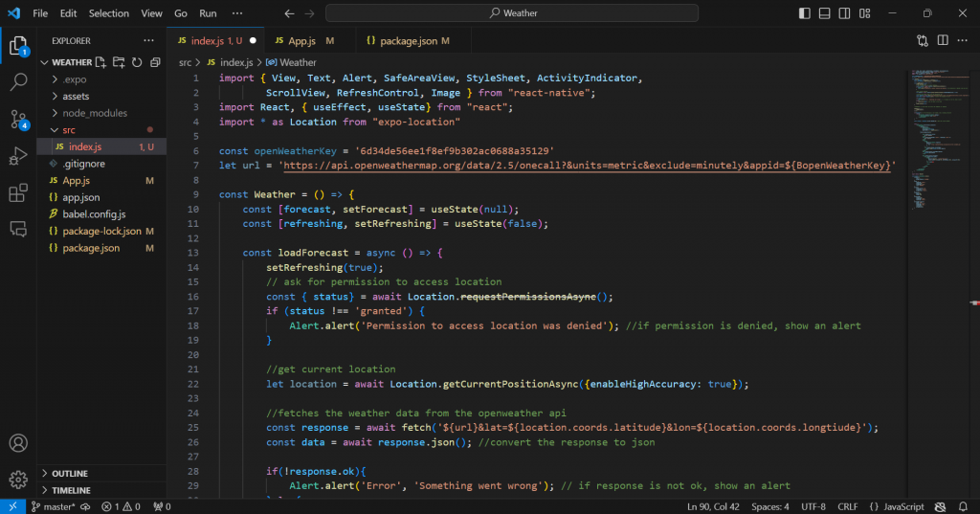Open the Manage gear icon
This screenshot has height=514, width=980.
(x=18, y=480)
